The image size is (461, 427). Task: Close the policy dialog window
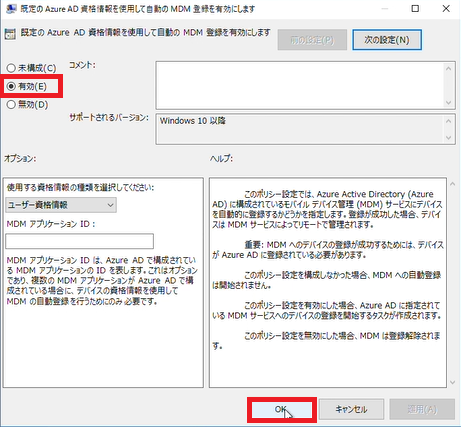[446, 8]
